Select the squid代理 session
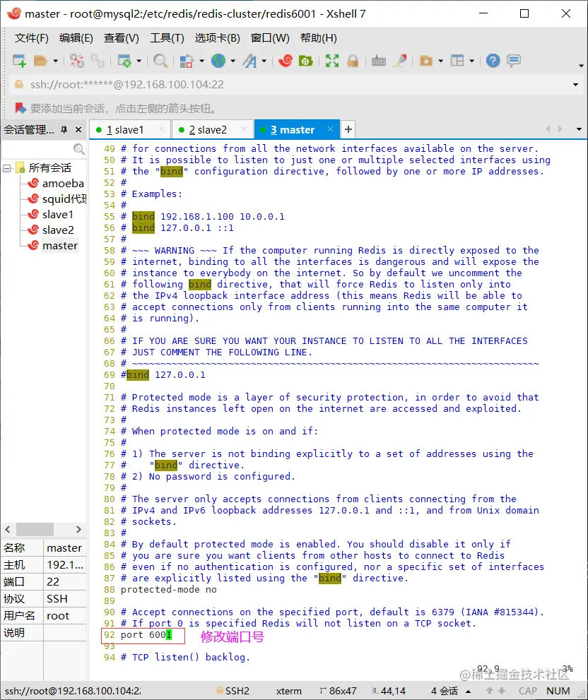 (x=64, y=199)
